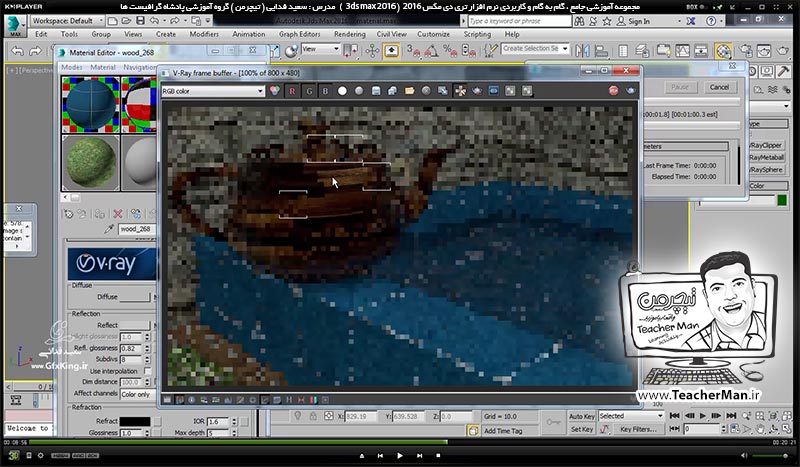Screen dimensions: 800x467
Task: Open the RGB color channel dropdown
Action: point(213,91)
